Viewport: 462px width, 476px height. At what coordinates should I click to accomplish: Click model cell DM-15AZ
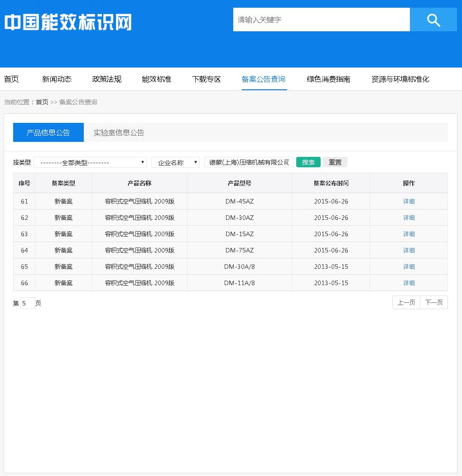coord(240,234)
